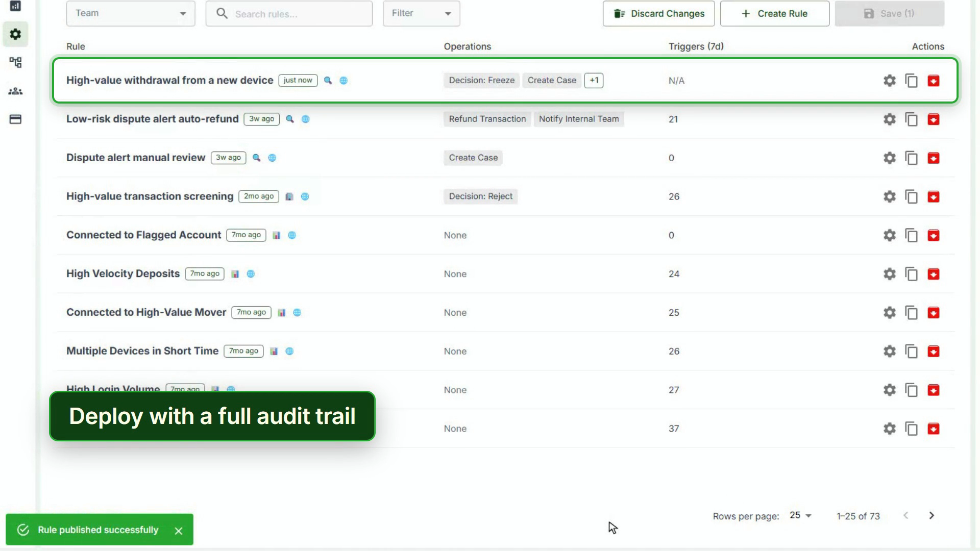Screen dimensions: 980x551
Task: Open the Multiple Devices in Short Time rule
Action: coord(142,351)
